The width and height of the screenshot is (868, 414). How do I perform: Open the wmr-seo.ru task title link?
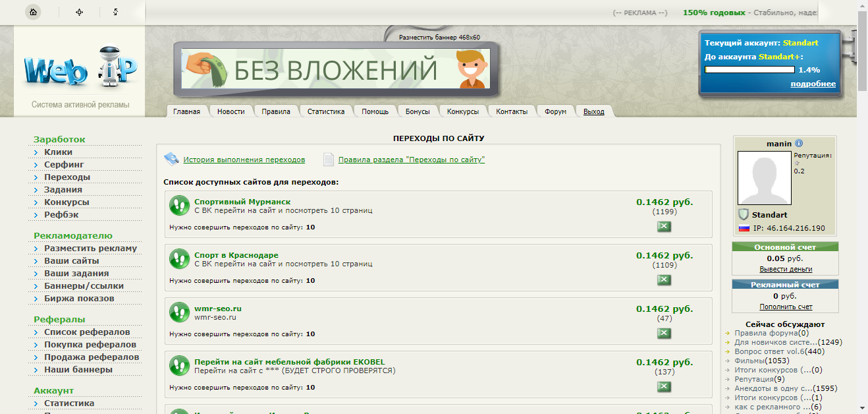(x=218, y=309)
